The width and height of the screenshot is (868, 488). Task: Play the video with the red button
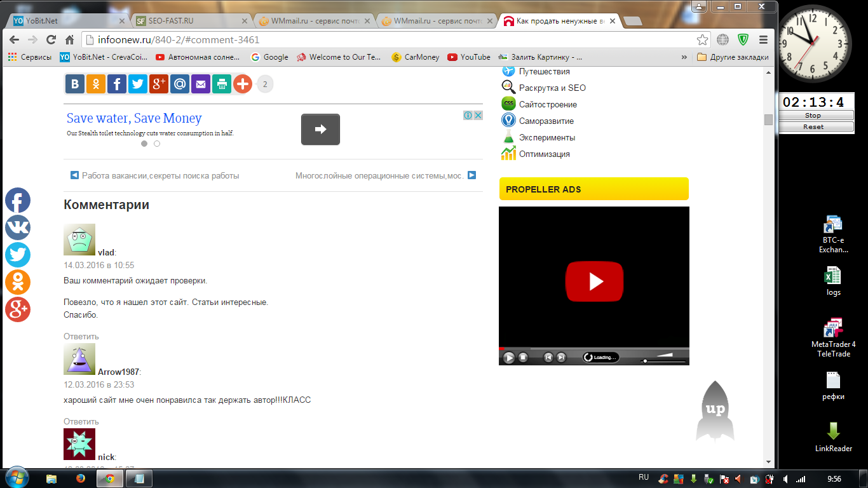pos(594,281)
